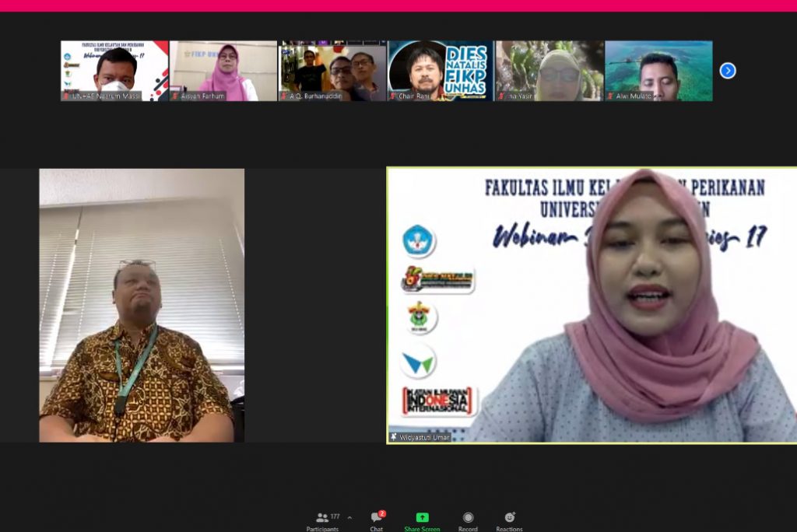The image size is (797, 532).
Task: Click the red mic icon on Alwi Mulato's thumbnail
Action: [609, 95]
